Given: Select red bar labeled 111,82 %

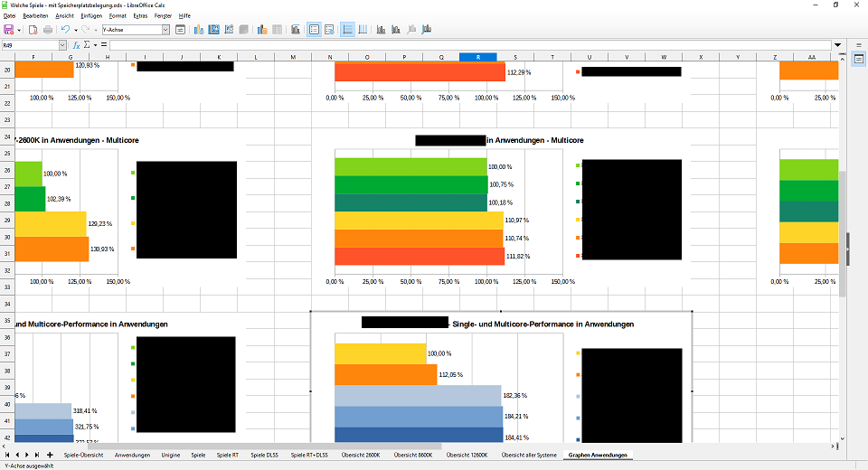Looking at the screenshot, I should pos(419,257).
